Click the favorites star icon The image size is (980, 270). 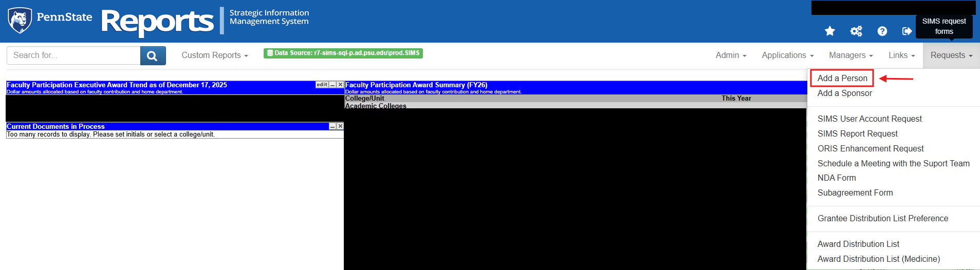[829, 31]
